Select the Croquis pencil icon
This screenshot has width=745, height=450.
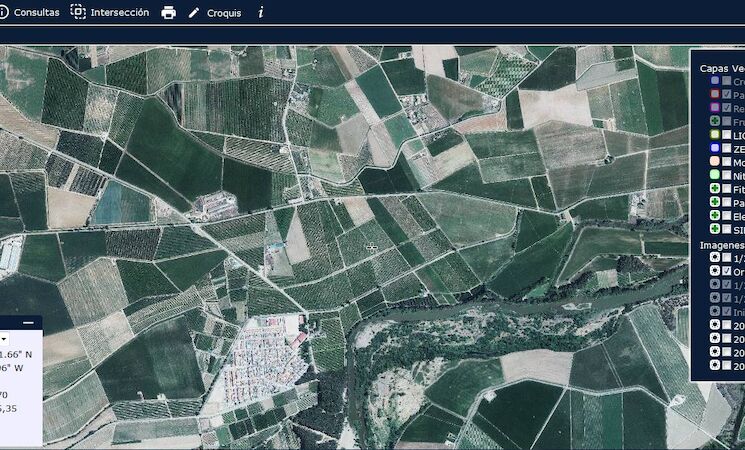click(194, 13)
